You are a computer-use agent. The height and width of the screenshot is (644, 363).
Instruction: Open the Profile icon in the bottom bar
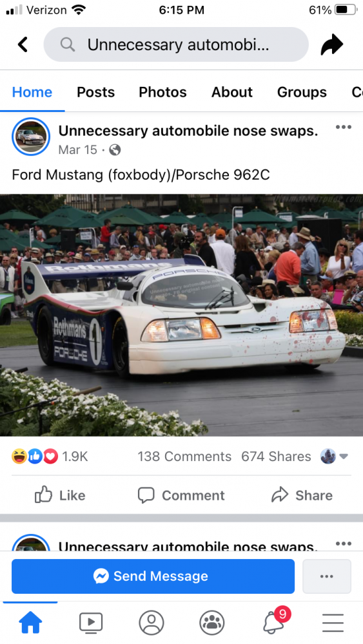tap(152, 623)
